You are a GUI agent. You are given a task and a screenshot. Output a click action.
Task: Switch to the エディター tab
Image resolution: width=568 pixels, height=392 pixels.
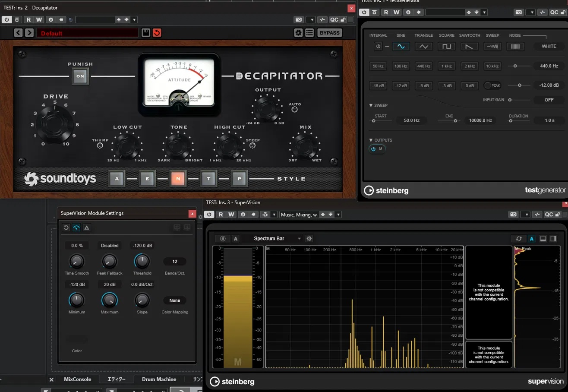(117, 379)
